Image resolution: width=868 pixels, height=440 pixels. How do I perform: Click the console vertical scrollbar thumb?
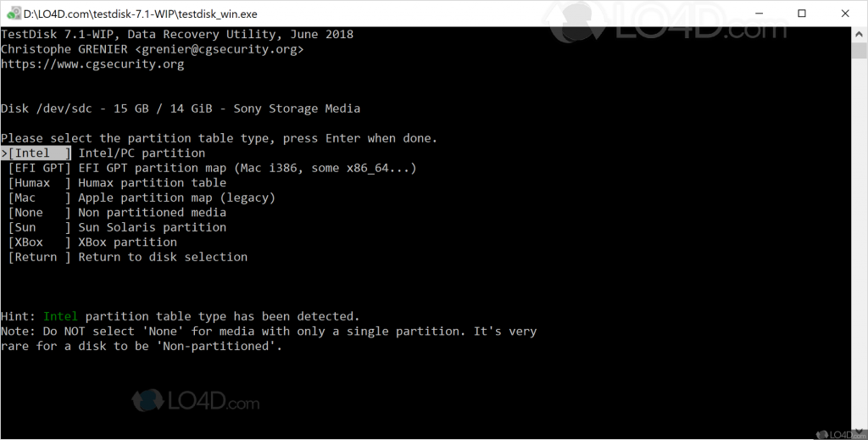[x=860, y=50]
